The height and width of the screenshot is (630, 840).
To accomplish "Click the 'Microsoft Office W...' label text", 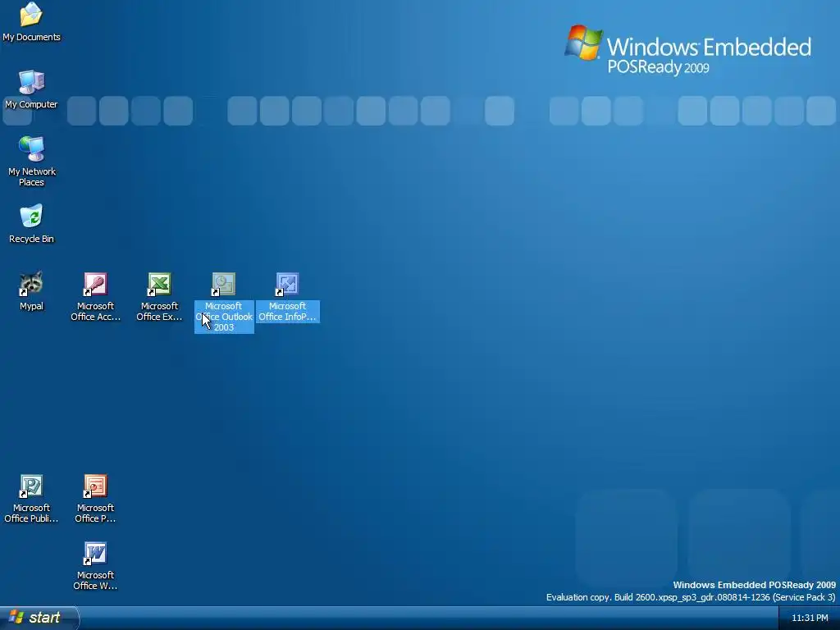I will 95,581.
